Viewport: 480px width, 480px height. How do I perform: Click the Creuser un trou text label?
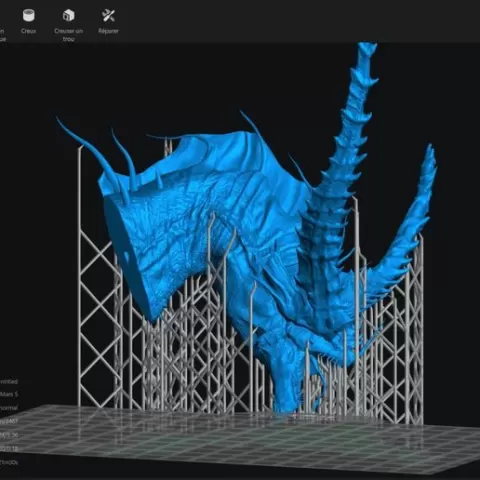(x=69, y=35)
